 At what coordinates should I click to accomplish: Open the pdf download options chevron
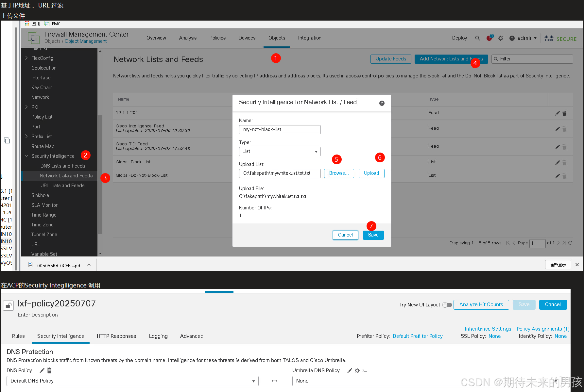(89, 265)
